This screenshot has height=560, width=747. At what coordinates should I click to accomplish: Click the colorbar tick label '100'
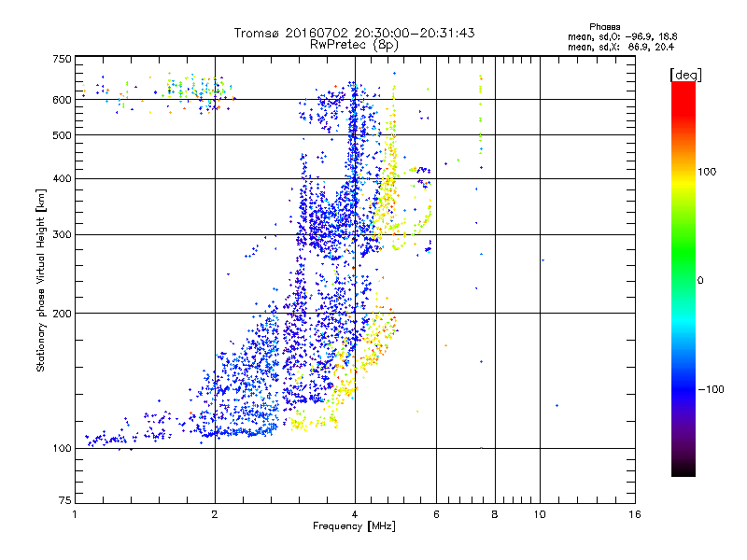[707, 172]
